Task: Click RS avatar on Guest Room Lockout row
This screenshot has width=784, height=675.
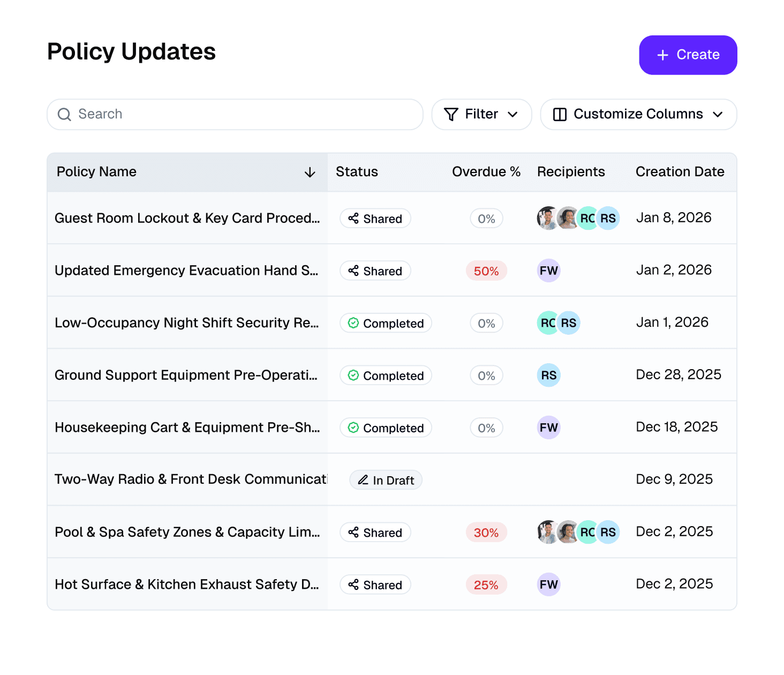Action: click(608, 218)
